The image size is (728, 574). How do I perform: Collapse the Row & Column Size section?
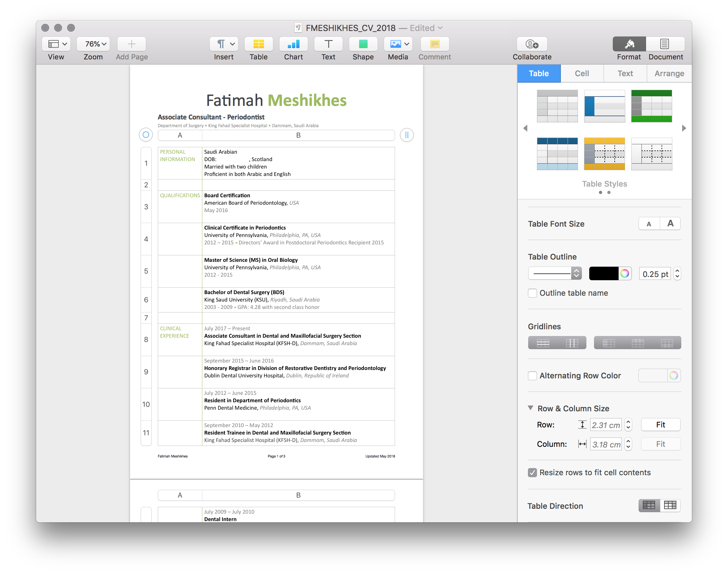pyautogui.click(x=531, y=408)
